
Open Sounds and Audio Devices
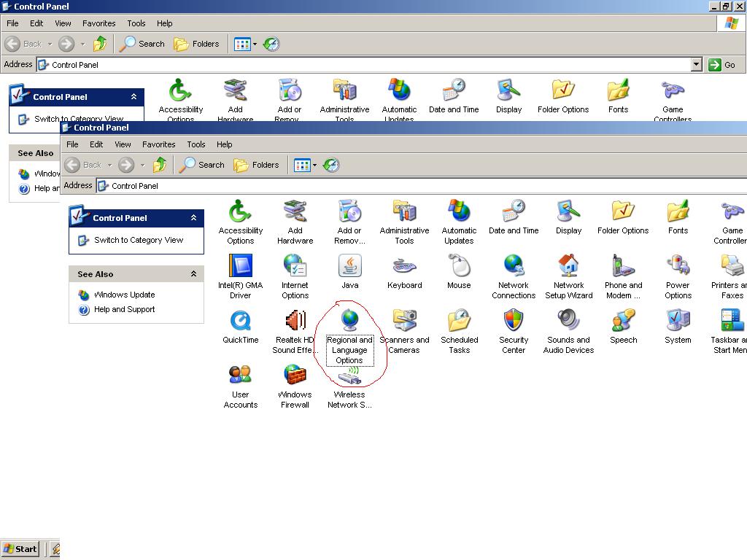pyautogui.click(x=568, y=332)
